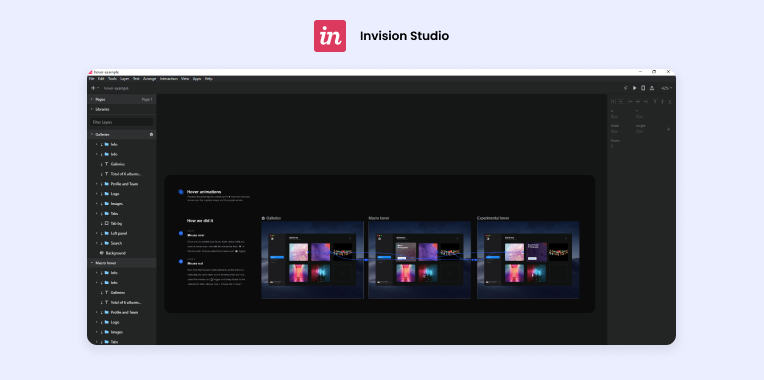Open the Interaction menu
764x380 pixels.
(169, 78)
